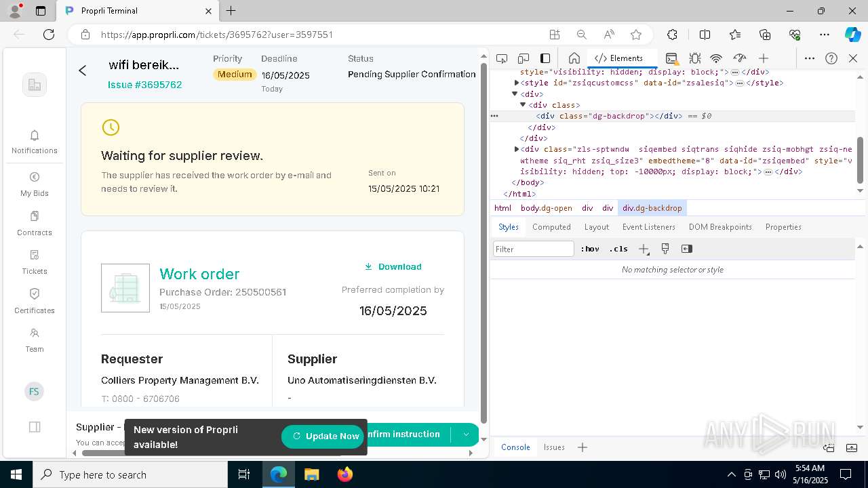Click the Windows Start button
Screen dimensions: 868x488
(x=16, y=474)
